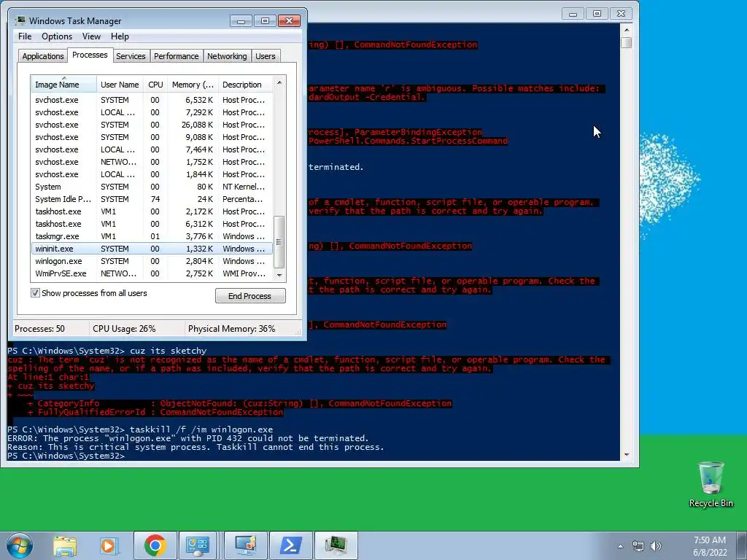
Task: Click the taskbar clock showing 7:50 AM
Action: click(x=710, y=546)
